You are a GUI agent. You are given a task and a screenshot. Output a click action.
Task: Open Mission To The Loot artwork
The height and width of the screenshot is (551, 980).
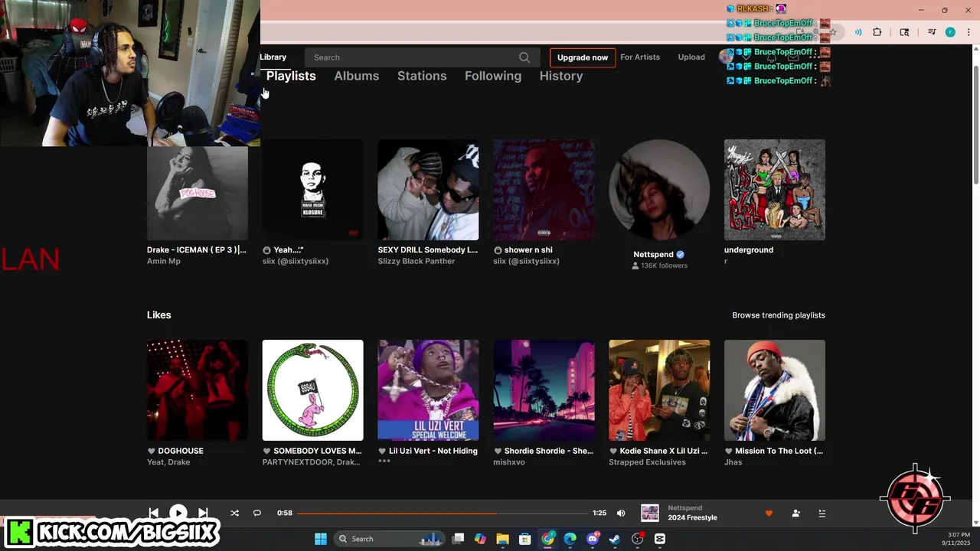[x=775, y=390]
